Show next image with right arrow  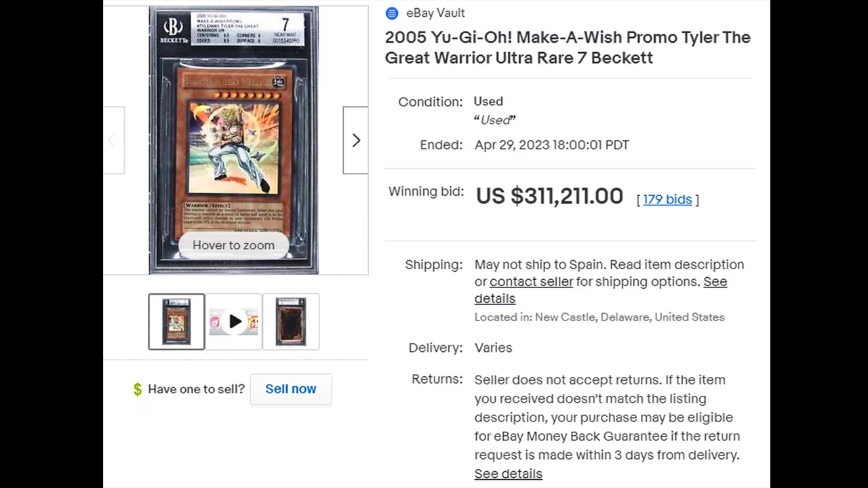(355, 140)
